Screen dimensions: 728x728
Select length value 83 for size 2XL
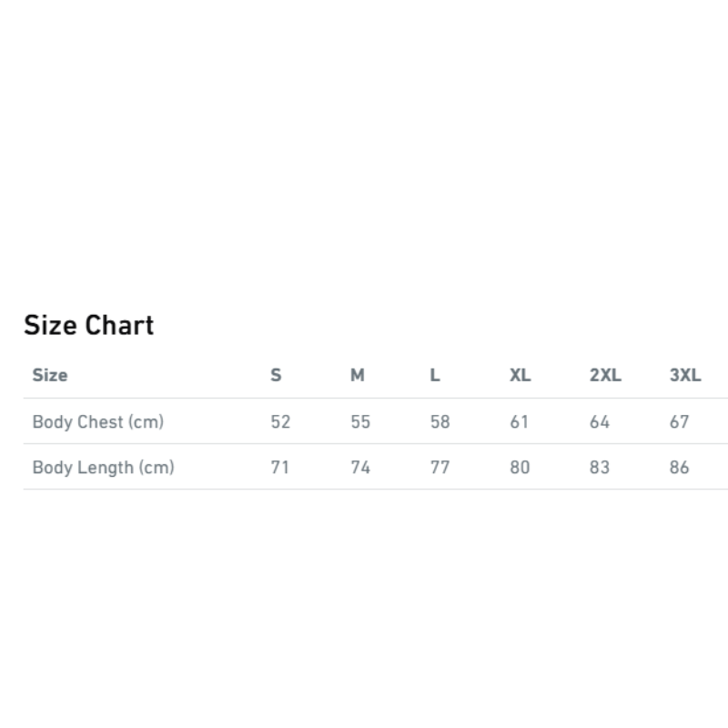click(599, 468)
